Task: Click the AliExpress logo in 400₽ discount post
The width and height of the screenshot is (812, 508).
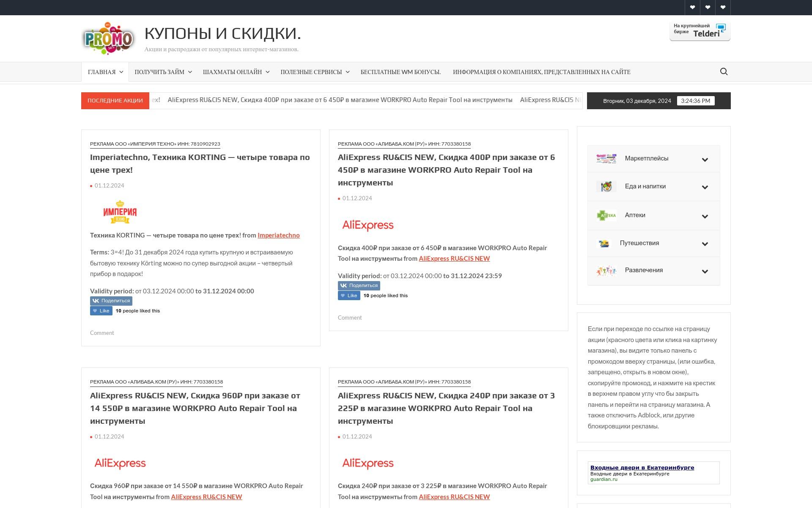Action: (x=368, y=225)
